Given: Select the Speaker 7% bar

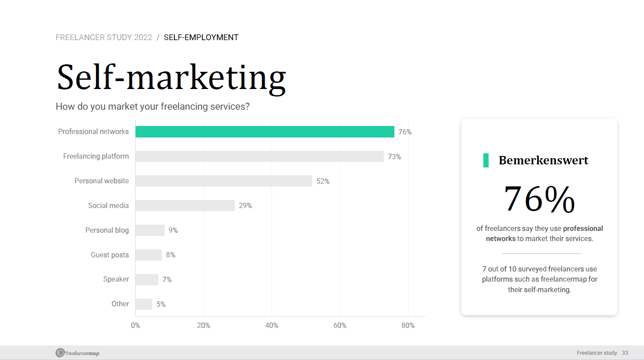Looking at the screenshot, I should click(147, 279).
